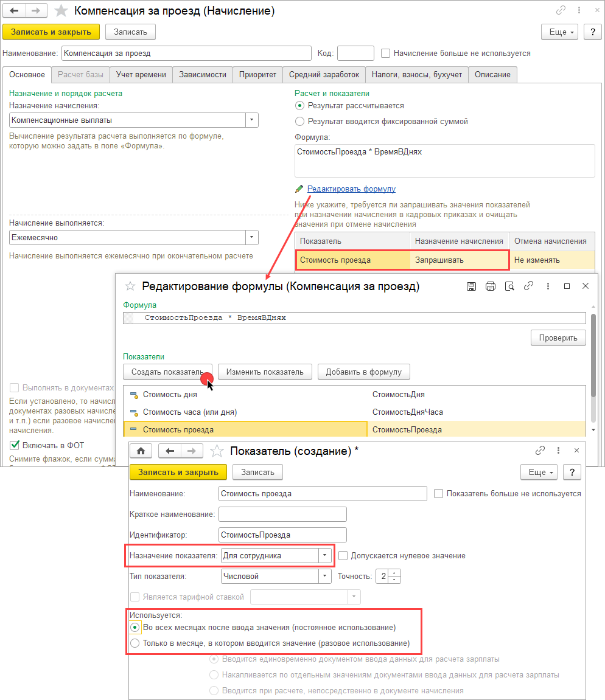
Task: Select Запрашивать cell in indicators table
Action: click(x=460, y=260)
